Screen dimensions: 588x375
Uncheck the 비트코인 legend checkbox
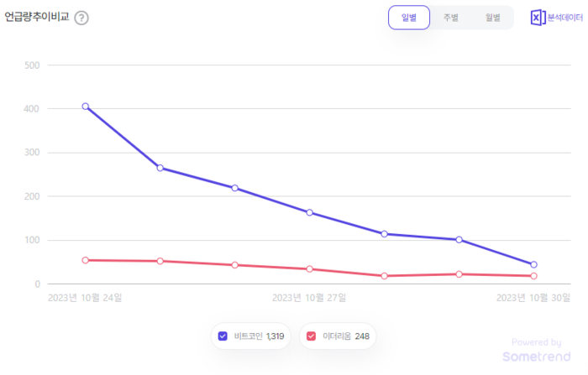pos(223,336)
